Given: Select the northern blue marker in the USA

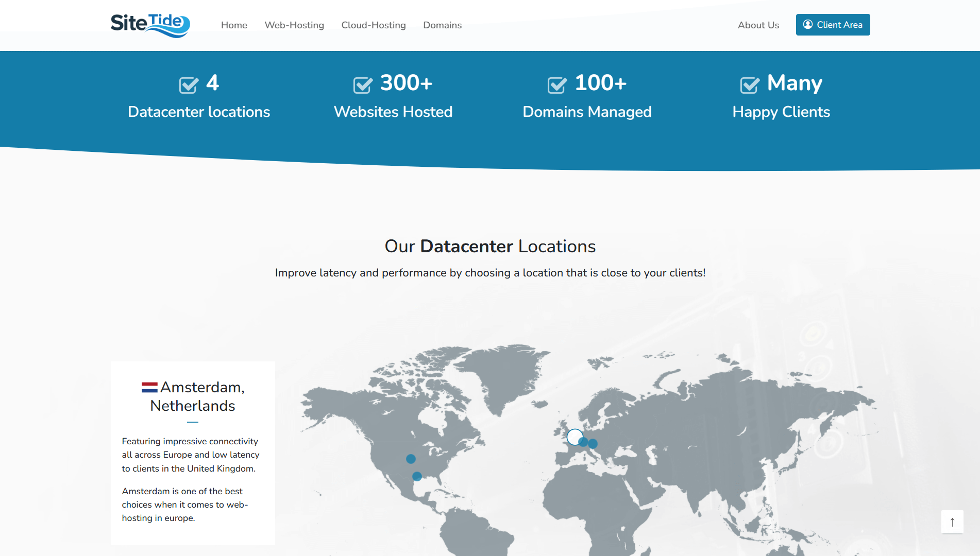Looking at the screenshot, I should (411, 459).
